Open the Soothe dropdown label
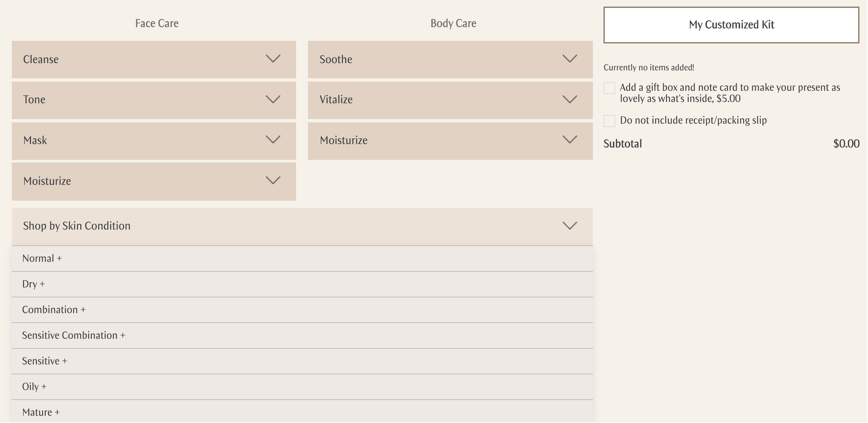This screenshot has width=868, height=423. click(336, 59)
